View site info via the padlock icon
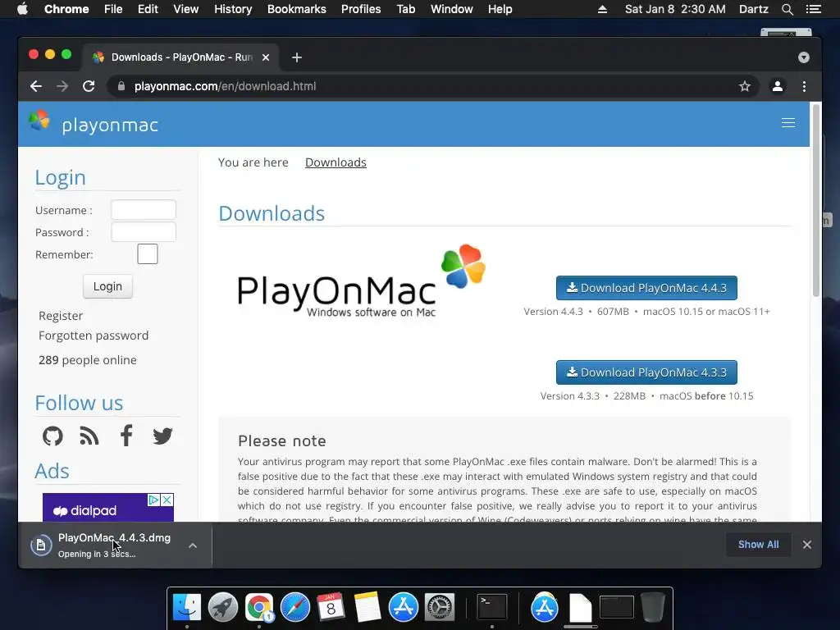Screen dimensions: 840x630 pyautogui.click(x=121, y=86)
